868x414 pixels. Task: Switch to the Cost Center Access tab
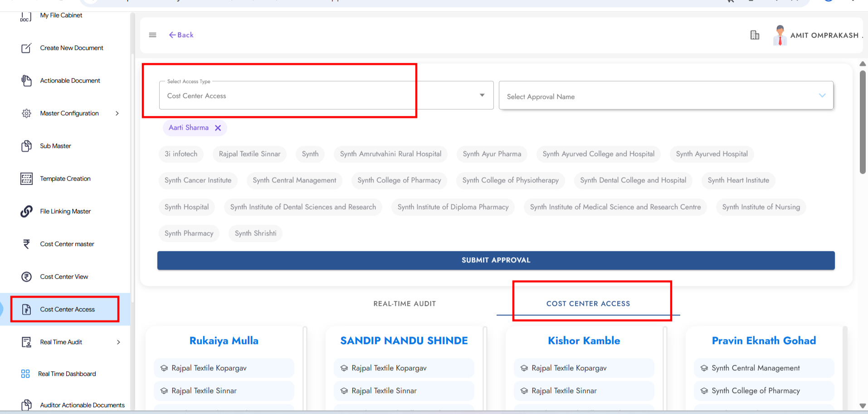pyautogui.click(x=588, y=303)
